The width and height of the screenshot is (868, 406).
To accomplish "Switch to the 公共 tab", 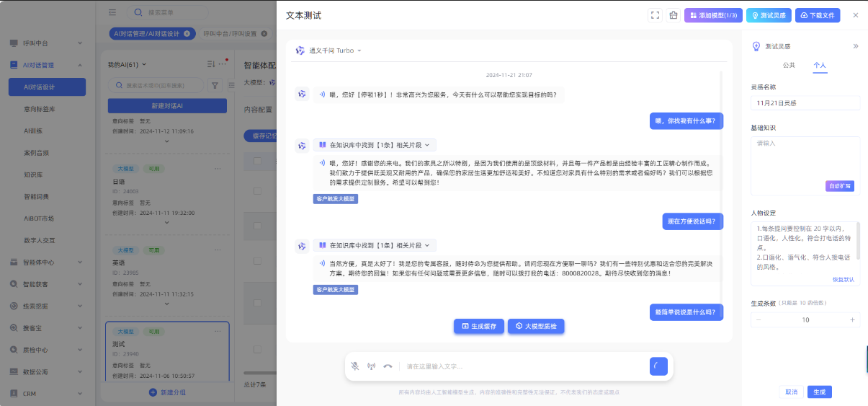I will (789, 66).
